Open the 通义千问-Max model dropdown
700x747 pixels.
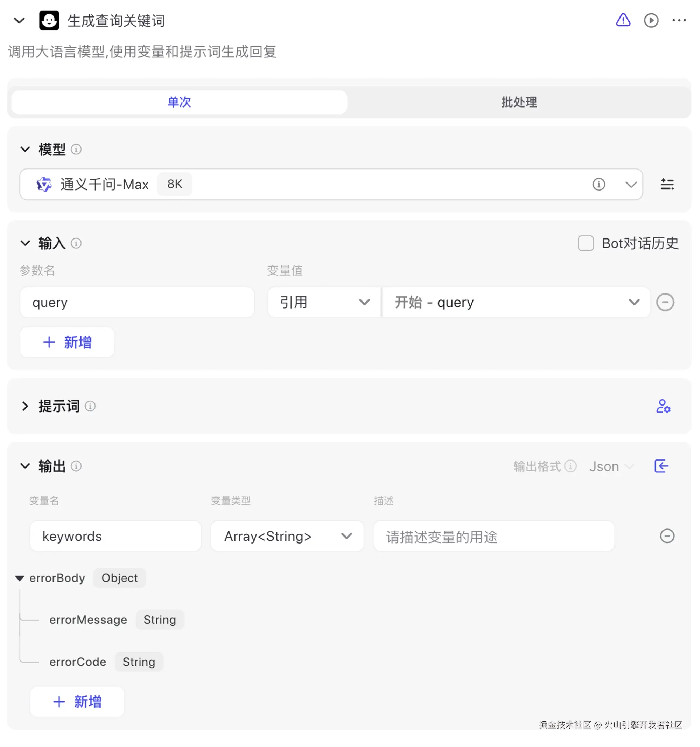click(x=631, y=184)
